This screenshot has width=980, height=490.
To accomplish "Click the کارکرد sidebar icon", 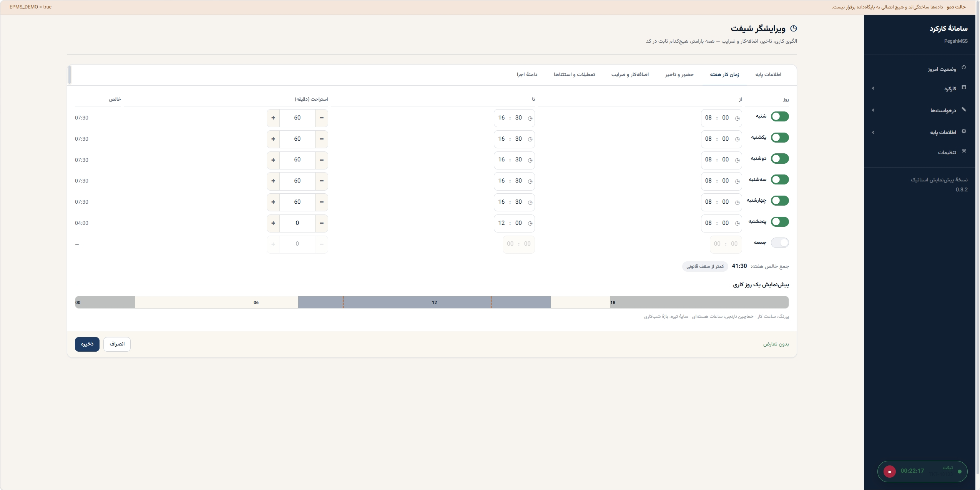I will pos(963,88).
